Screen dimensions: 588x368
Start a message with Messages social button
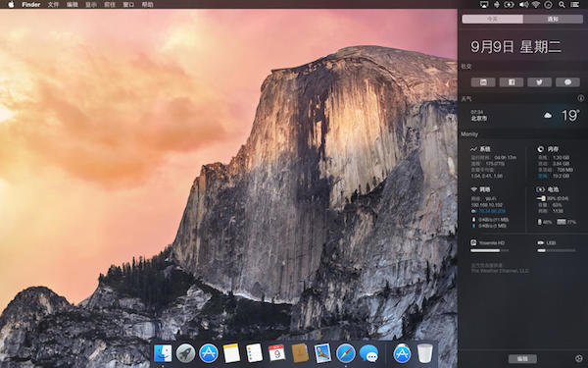[567, 82]
